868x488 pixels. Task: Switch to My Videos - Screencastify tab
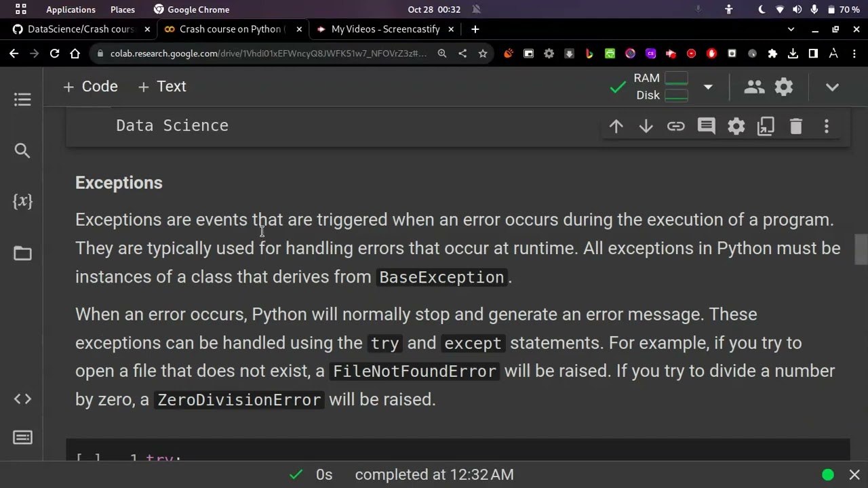coord(384,29)
